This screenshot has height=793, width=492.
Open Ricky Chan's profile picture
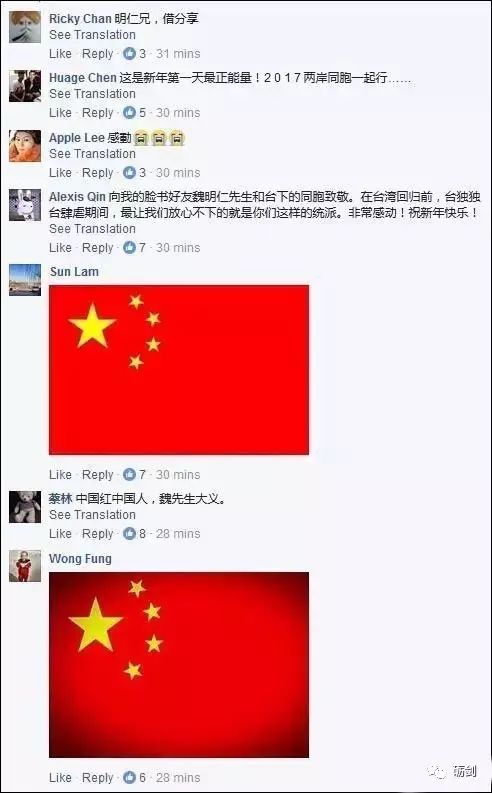(25, 27)
